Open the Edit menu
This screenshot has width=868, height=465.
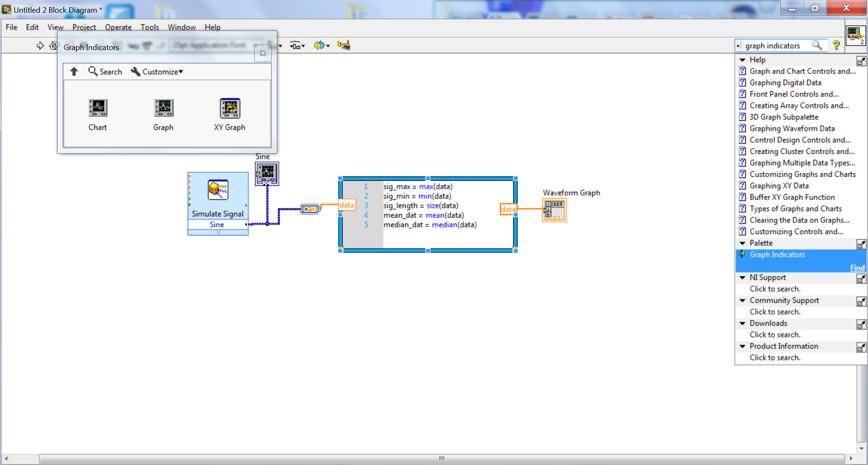tap(32, 27)
